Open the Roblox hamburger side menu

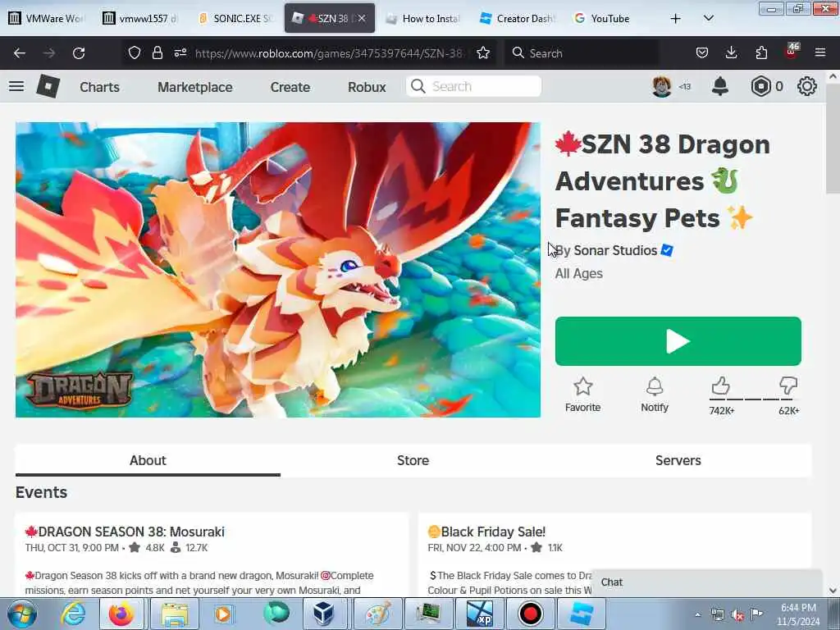tap(16, 86)
